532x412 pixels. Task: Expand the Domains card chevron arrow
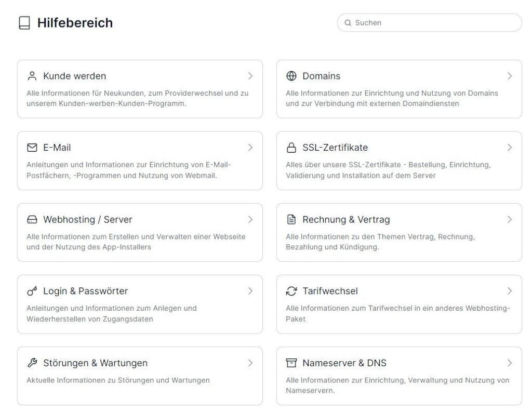coord(510,76)
